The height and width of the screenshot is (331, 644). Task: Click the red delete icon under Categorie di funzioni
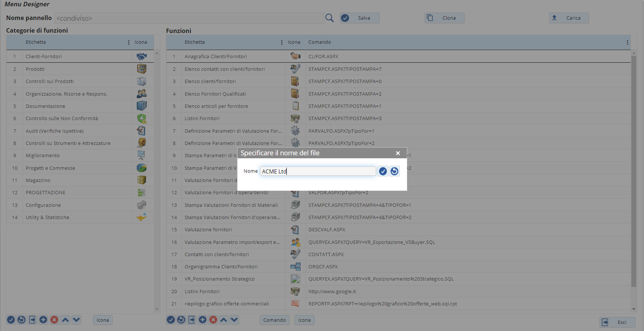pos(54,320)
